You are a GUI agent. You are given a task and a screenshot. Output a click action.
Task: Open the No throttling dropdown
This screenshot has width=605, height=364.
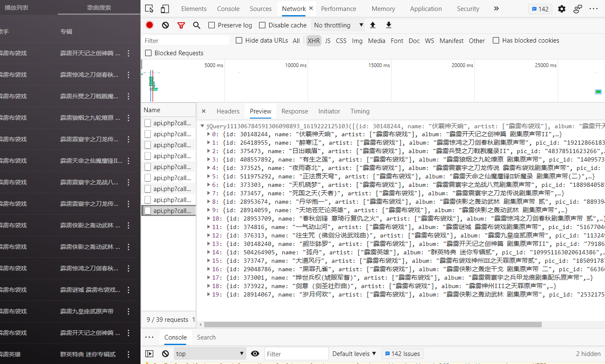click(338, 25)
